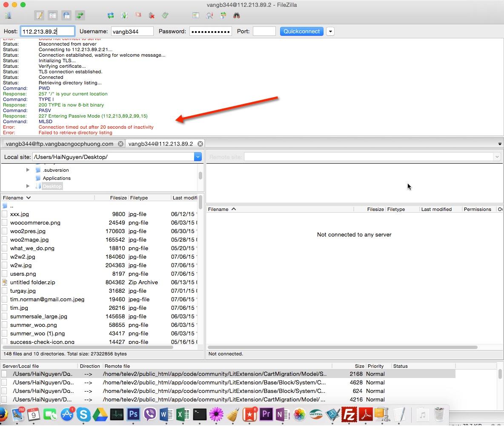Screen dimensions: 504x430
Task: Reconnect to the last used server
Action: [x=165, y=15]
